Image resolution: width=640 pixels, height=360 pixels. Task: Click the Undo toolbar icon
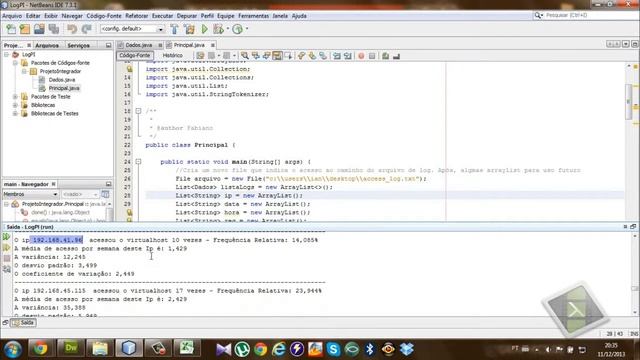pos(72,29)
